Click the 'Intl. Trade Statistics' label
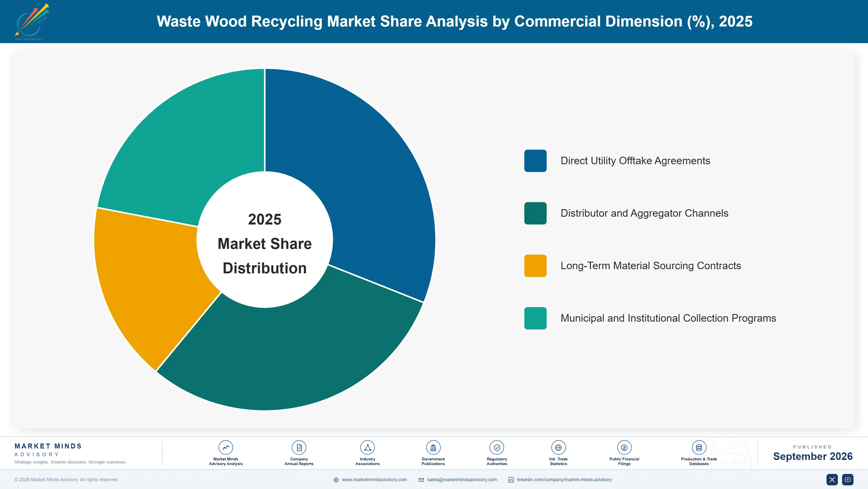Screen dimensions: 868x489 [558, 461]
